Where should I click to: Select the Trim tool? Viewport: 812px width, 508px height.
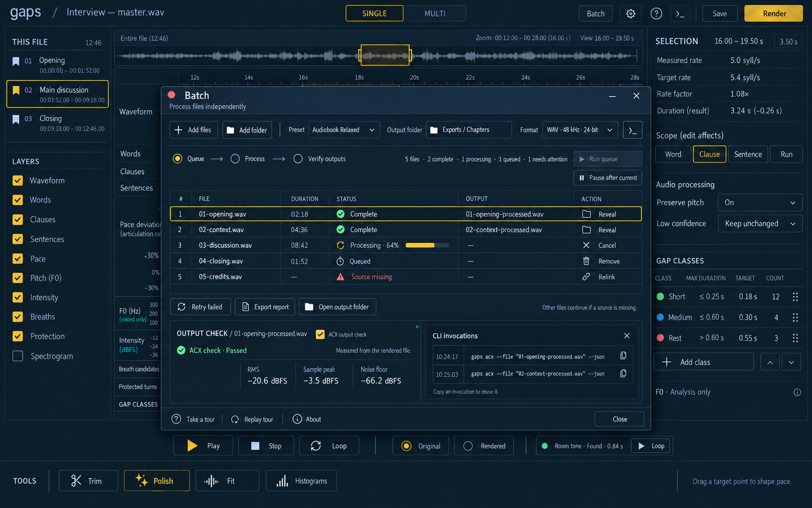(x=88, y=481)
